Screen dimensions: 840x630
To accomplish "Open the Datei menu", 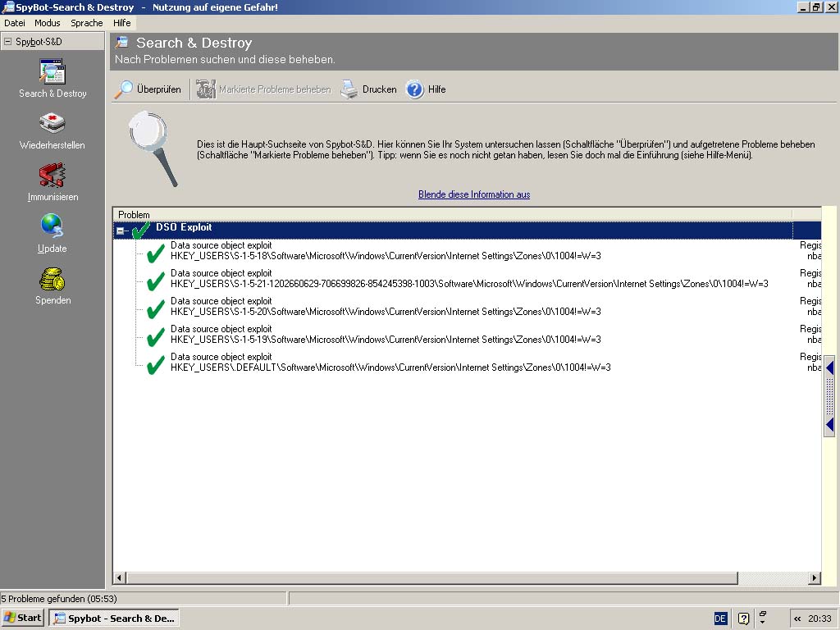I will (x=15, y=23).
